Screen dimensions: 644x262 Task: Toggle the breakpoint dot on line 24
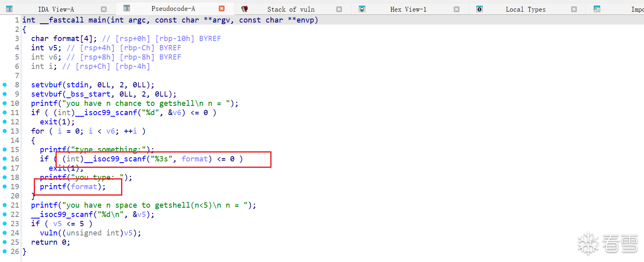tap(5, 233)
